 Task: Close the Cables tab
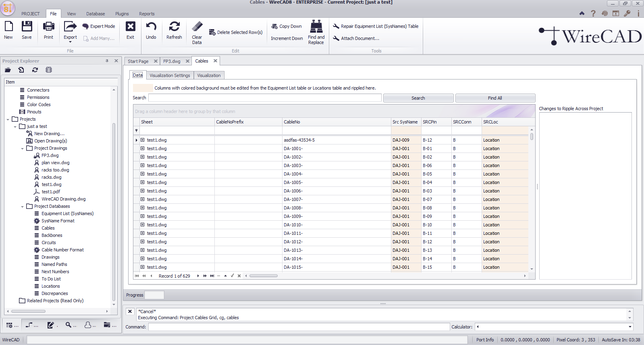(x=215, y=61)
